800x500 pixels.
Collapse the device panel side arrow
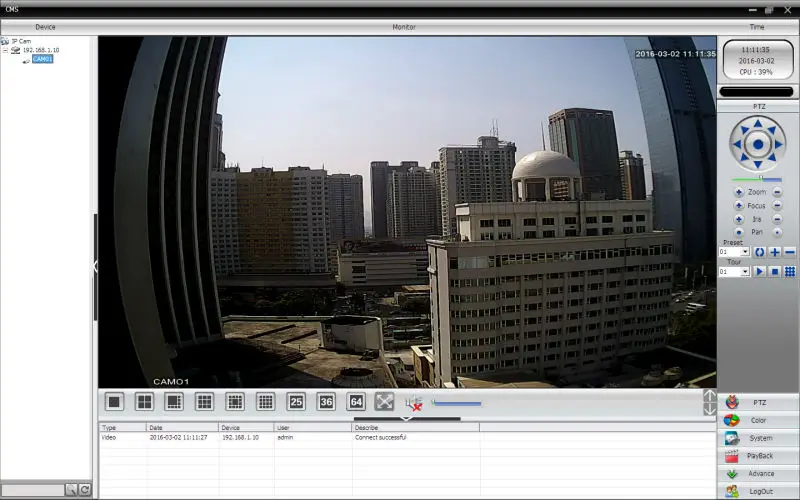pyautogui.click(x=95, y=266)
